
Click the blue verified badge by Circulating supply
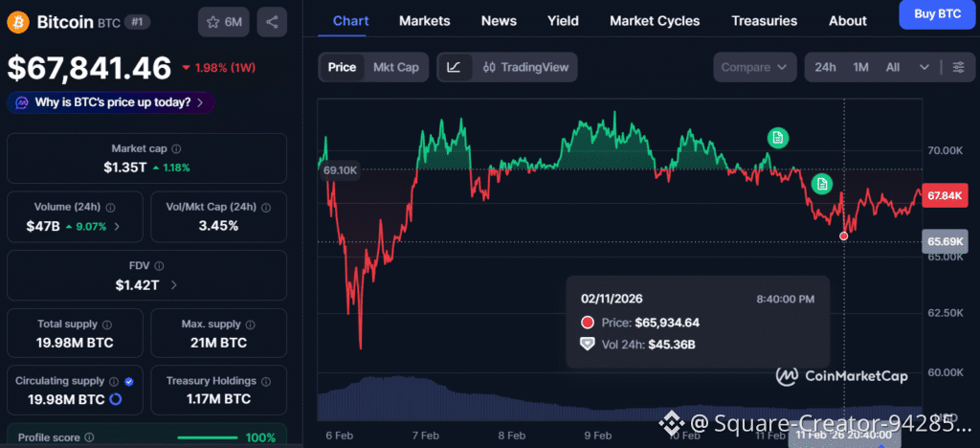pyautogui.click(x=129, y=381)
